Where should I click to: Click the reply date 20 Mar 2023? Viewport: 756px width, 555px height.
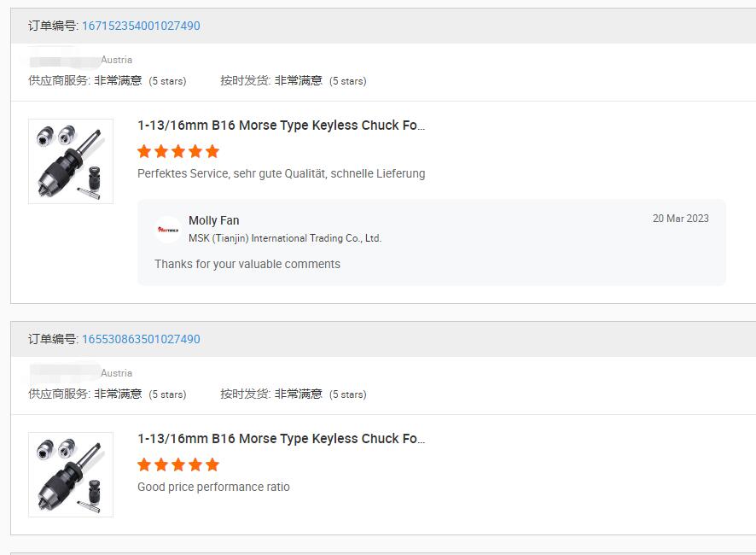pyautogui.click(x=680, y=219)
